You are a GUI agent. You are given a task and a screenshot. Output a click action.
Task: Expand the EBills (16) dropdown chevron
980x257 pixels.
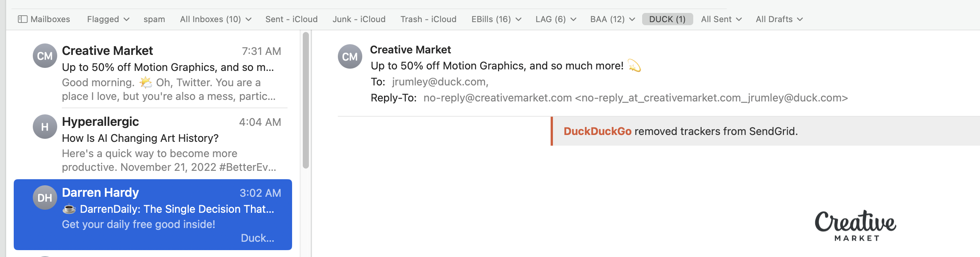pos(519,19)
